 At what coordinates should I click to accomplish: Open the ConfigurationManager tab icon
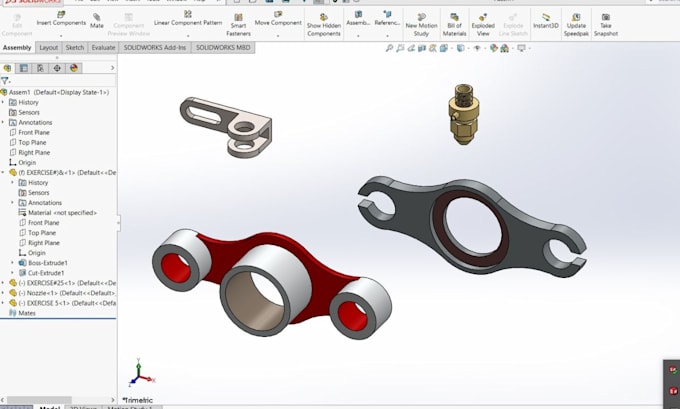pyautogui.click(x=40, y=68)
